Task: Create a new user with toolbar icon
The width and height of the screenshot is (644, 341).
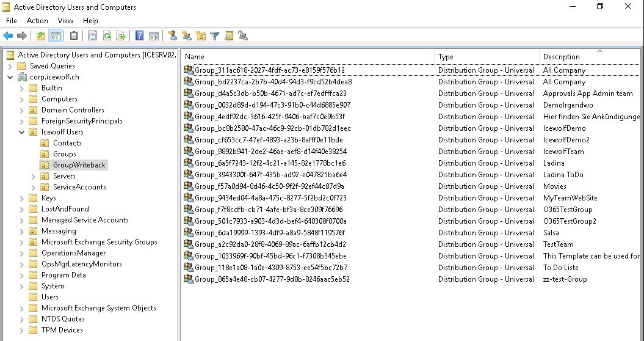Action: [173, 36]
